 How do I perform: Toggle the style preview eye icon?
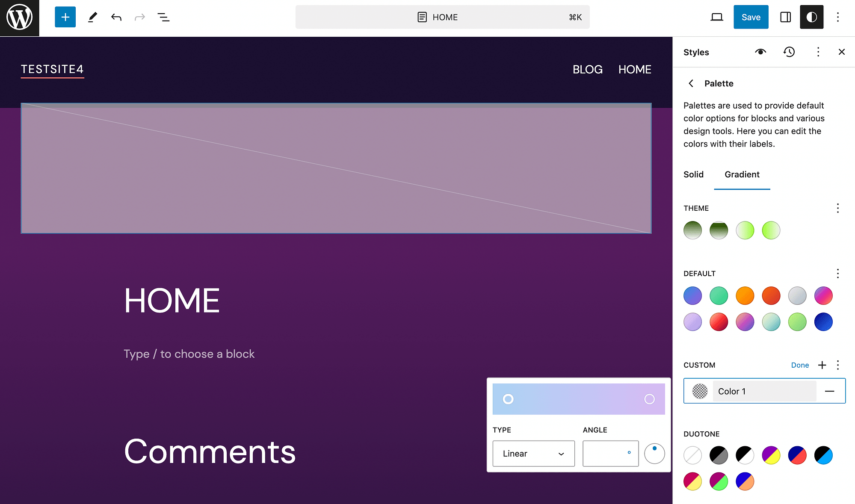point(760,52)
